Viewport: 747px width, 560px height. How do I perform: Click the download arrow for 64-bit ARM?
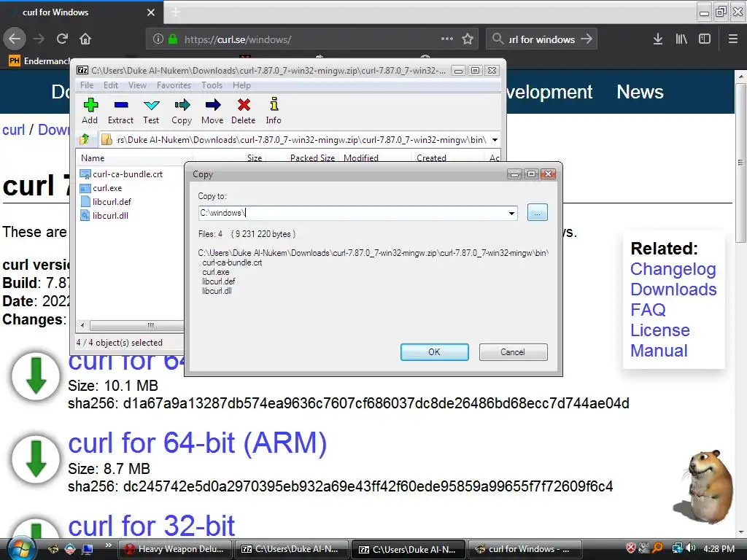(x=36, y=459)
